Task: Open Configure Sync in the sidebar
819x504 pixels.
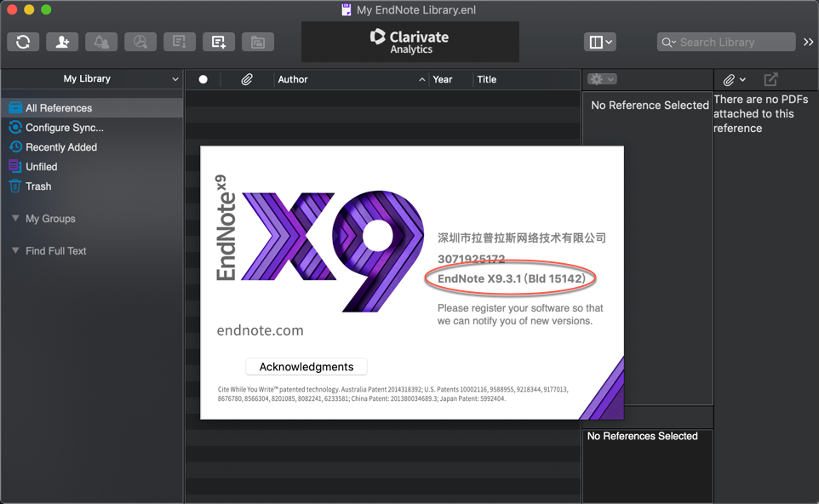Action: (64, 128)
